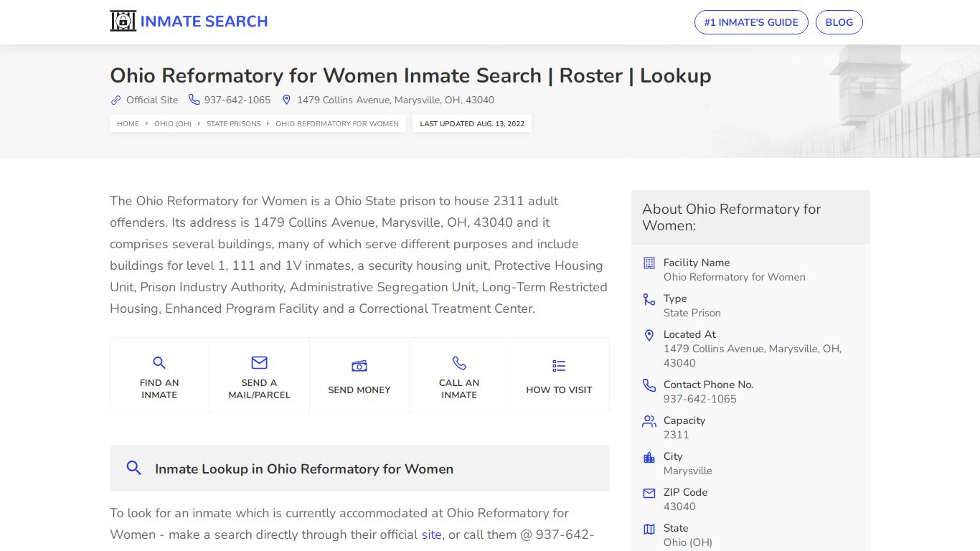Click the sidebar Capacity value 2311
Image resolution: width=980 pixels, height=551 pixels.
677,435
